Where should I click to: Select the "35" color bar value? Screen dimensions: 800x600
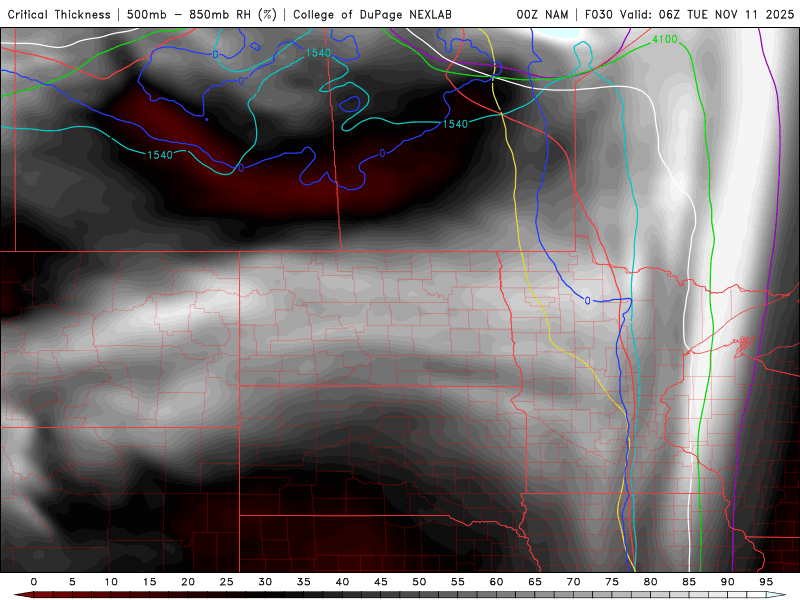click(x=304, y=582)
